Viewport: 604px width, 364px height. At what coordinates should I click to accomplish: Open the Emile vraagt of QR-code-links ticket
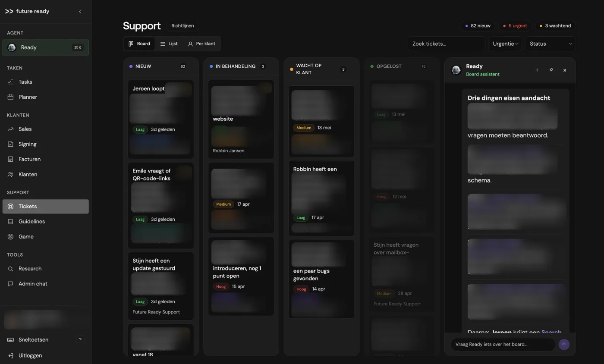(161, 205)
